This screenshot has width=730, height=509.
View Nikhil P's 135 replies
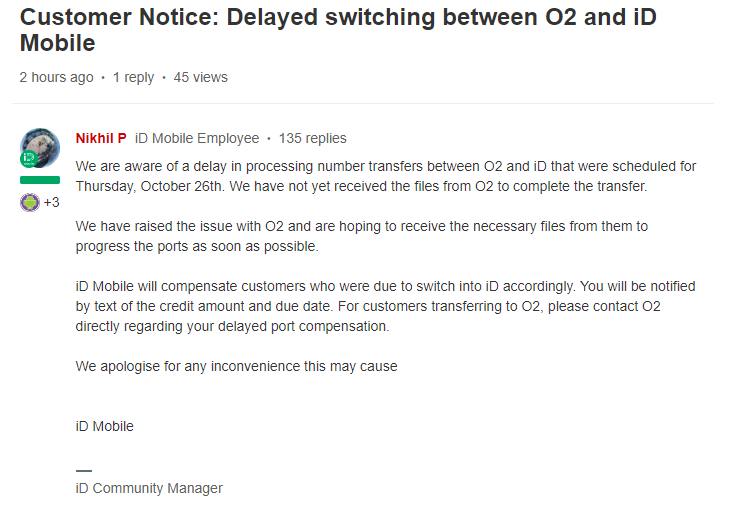(312, 138)
